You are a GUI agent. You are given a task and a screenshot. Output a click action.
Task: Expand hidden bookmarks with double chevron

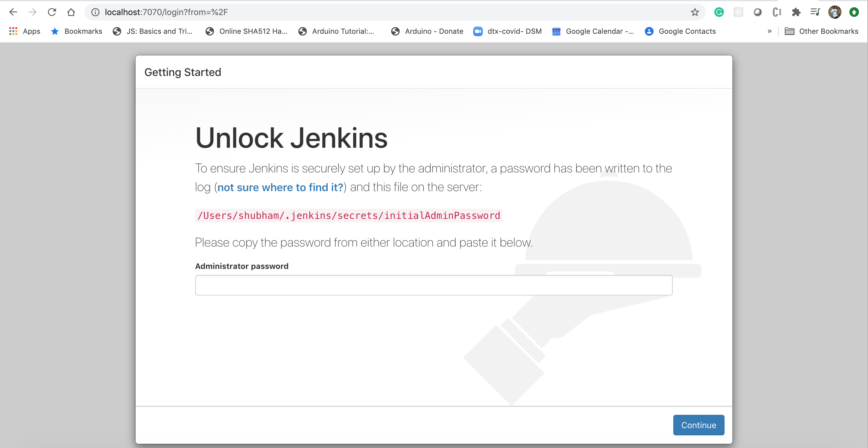(x=770, y=31)
